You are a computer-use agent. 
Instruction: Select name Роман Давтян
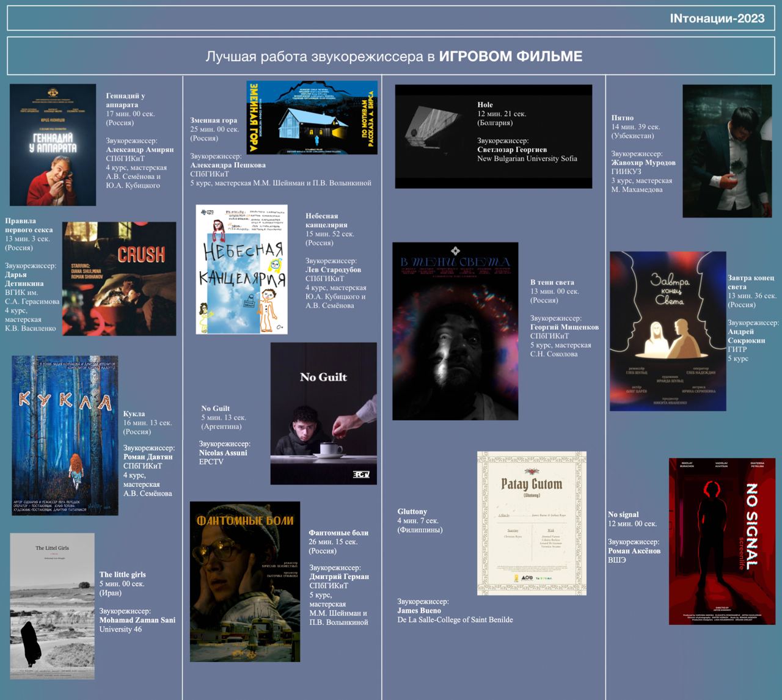click(x=148, y=456)
